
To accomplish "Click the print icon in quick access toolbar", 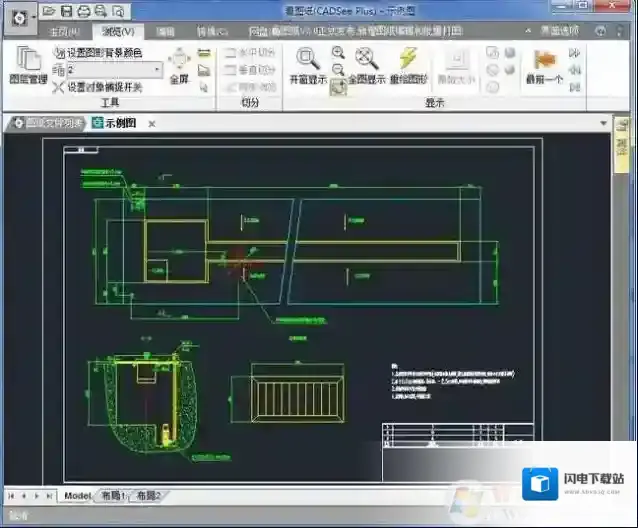I will (83, 12).
